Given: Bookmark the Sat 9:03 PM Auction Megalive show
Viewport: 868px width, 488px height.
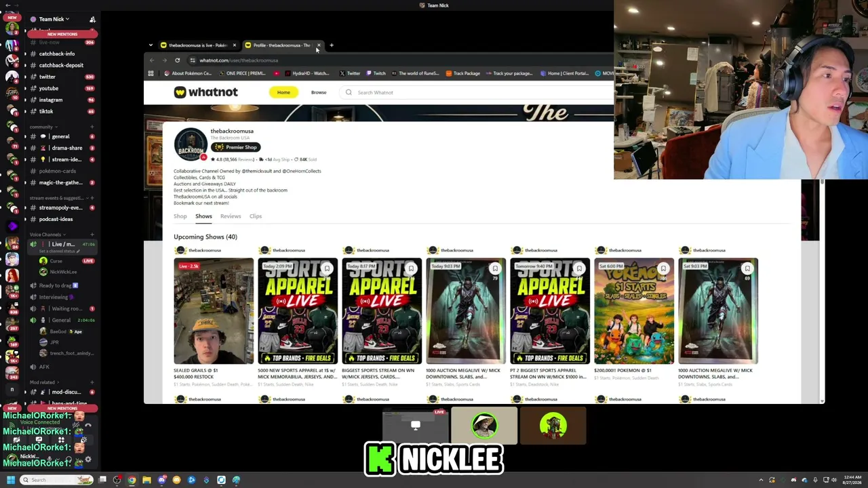Looking at the screenshot, I should pos(747,268).
